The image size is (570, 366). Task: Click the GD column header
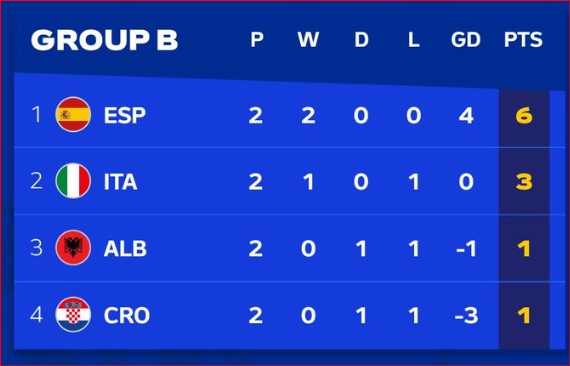pyautogui.click(x=466, y=40)
